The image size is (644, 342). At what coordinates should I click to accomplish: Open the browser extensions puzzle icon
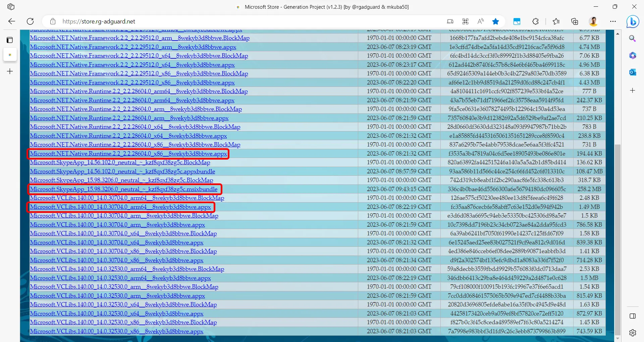pyautogui.click(x=536, y=21)
